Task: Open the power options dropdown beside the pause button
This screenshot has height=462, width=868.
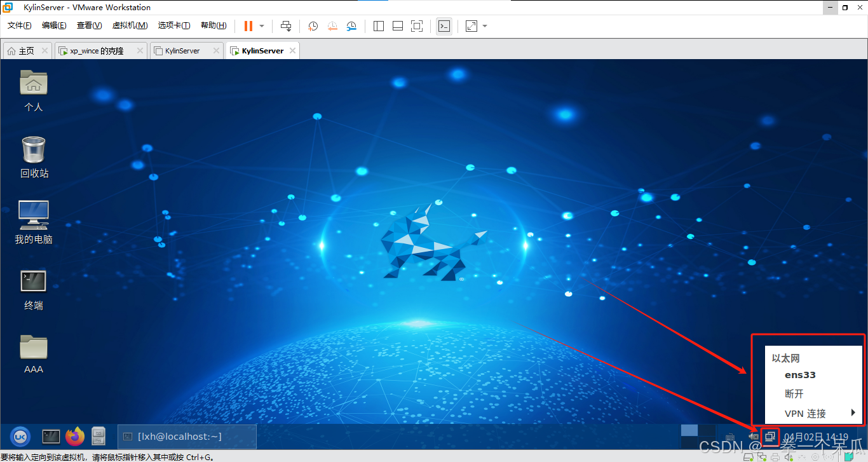Action: pos(262,26)
